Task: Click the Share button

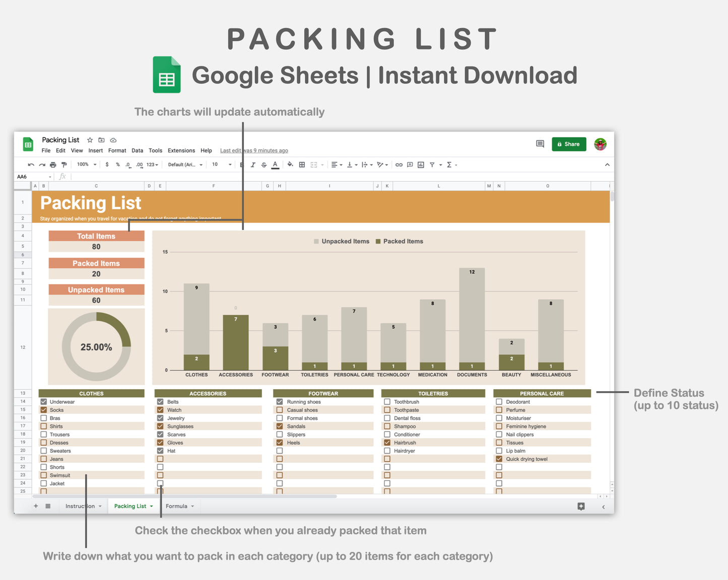Action: click(x=569, y=144)
